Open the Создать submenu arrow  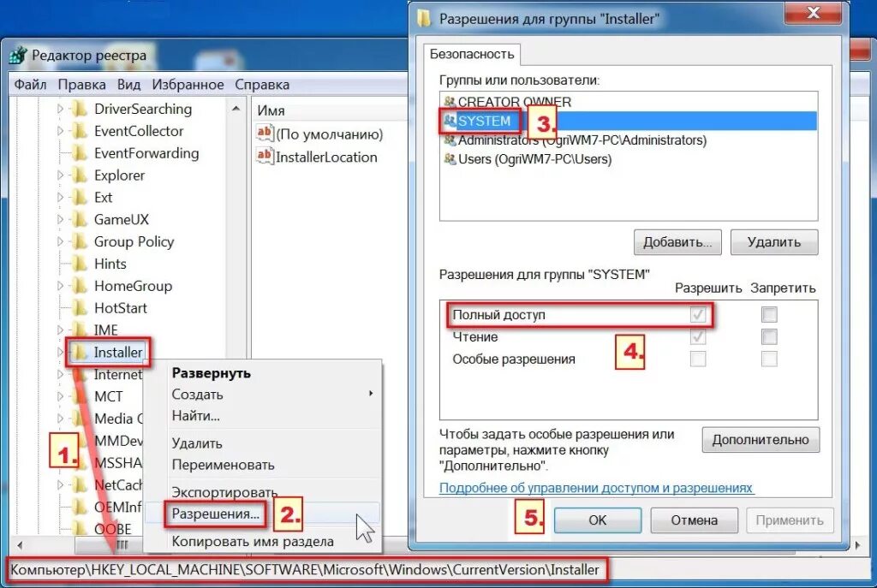click(370, 394)
